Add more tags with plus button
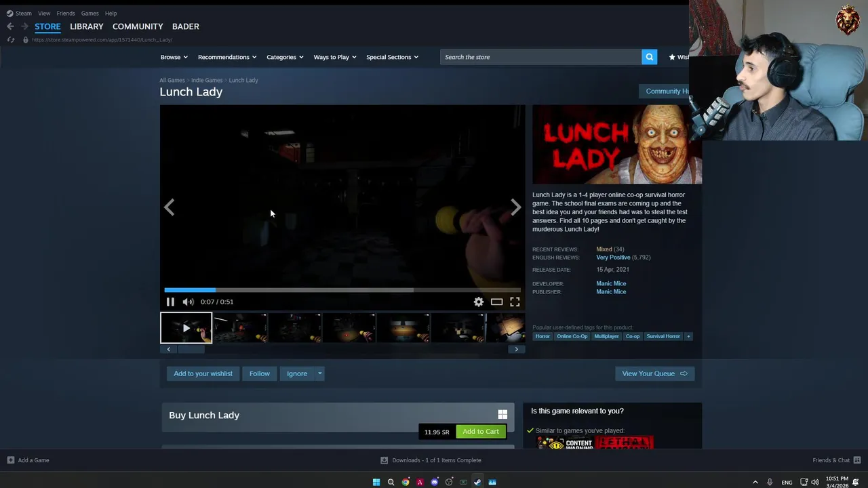This screenshot has width=868, height=488. coord(688,336)
